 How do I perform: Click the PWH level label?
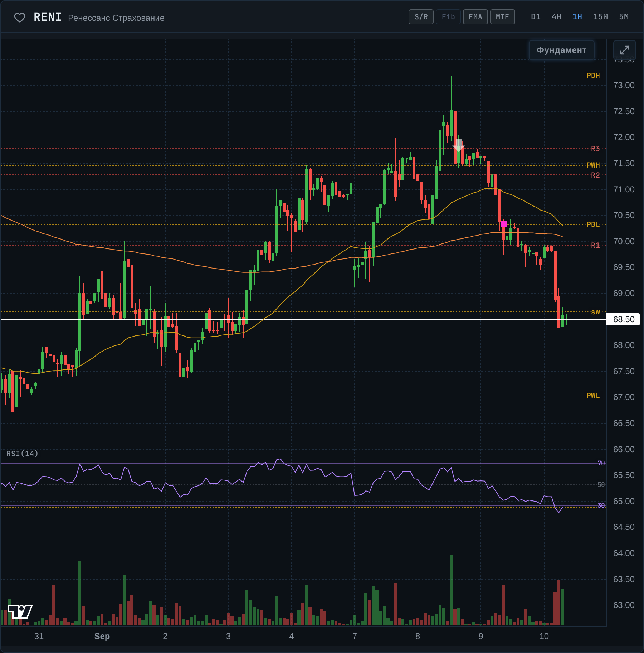point(593,165)
